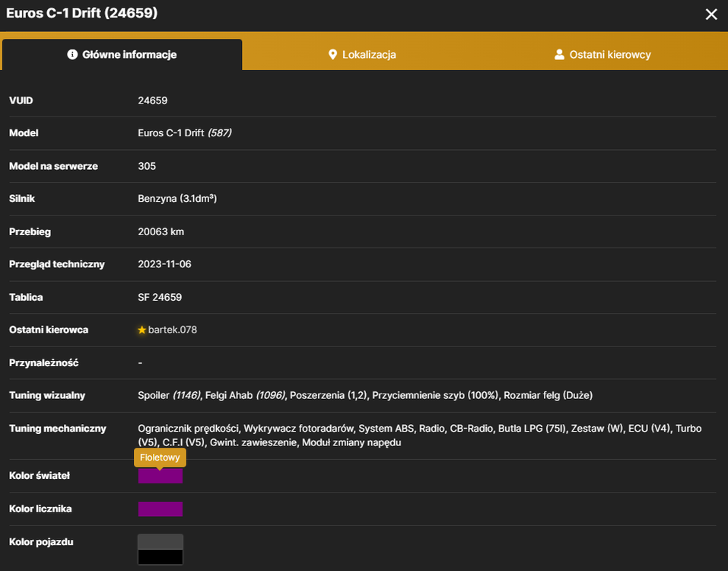The height and width of the screenshot is (571, 728).
Task: Select the Główne informacje tab
Action: pyautogui.click(x=122, y=54)
